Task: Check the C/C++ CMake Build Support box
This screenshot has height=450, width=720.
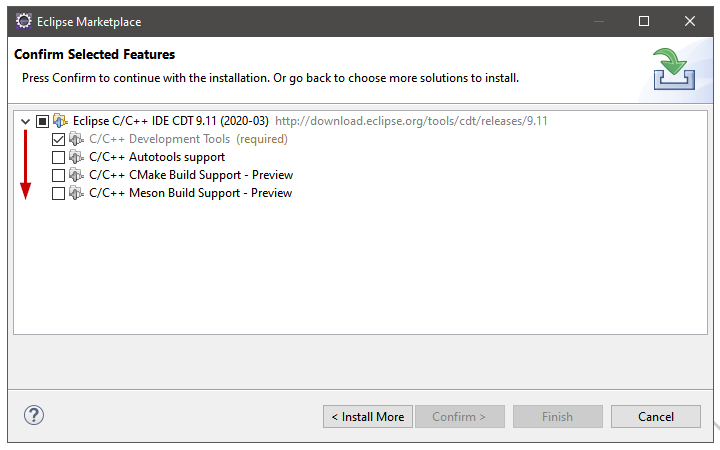Action: click(58, 175)
